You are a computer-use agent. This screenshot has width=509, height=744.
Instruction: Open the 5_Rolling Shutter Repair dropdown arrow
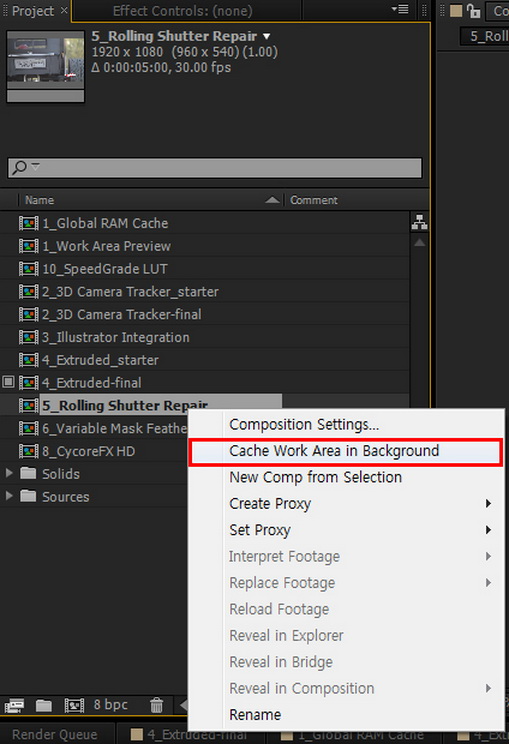(x=267, y=37)
